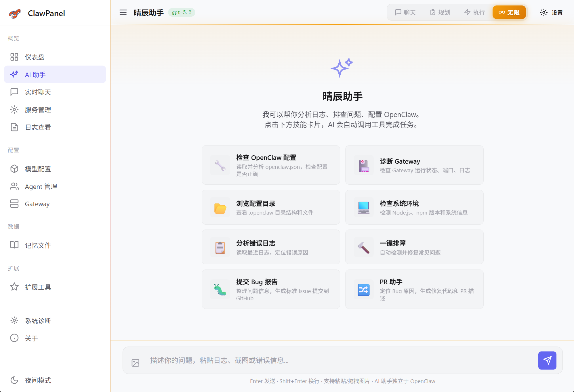
Task: Open 实时聊天 chat bubble icon
Action: pos(14,92)
